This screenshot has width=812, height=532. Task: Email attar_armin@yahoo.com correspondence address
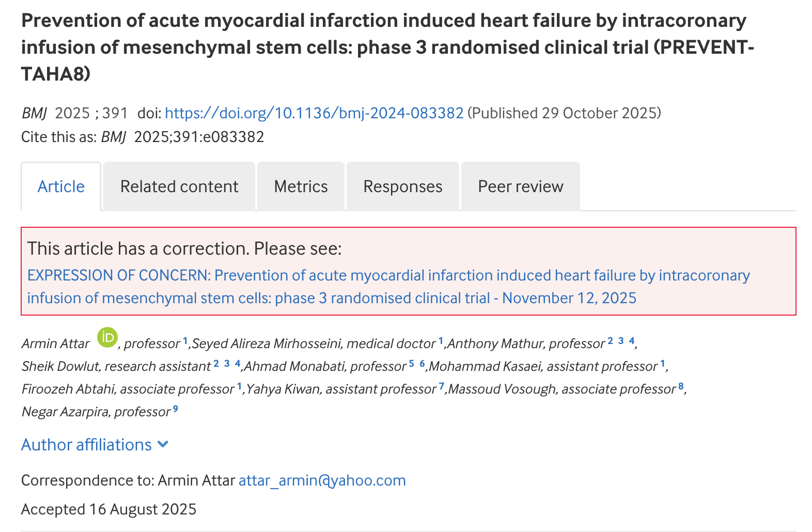pos(322,480)
